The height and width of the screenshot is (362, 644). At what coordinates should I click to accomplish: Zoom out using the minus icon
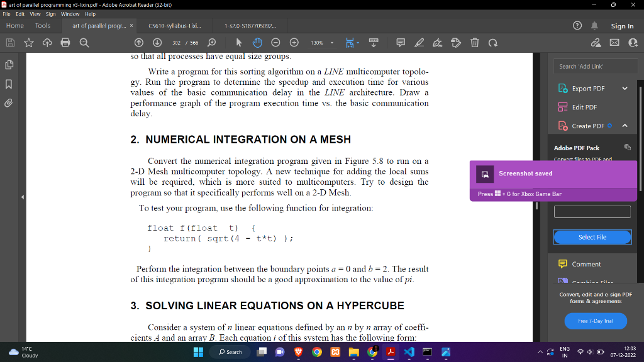point(275,42)
